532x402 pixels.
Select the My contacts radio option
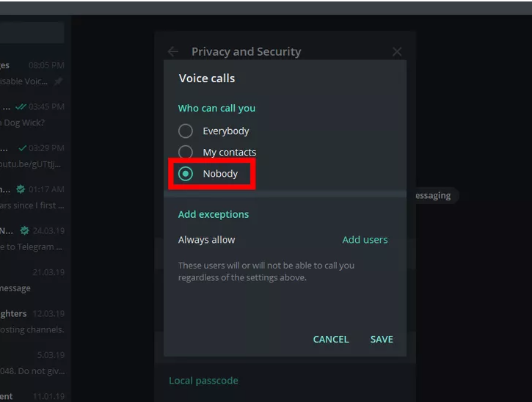(x=186, y=153)
